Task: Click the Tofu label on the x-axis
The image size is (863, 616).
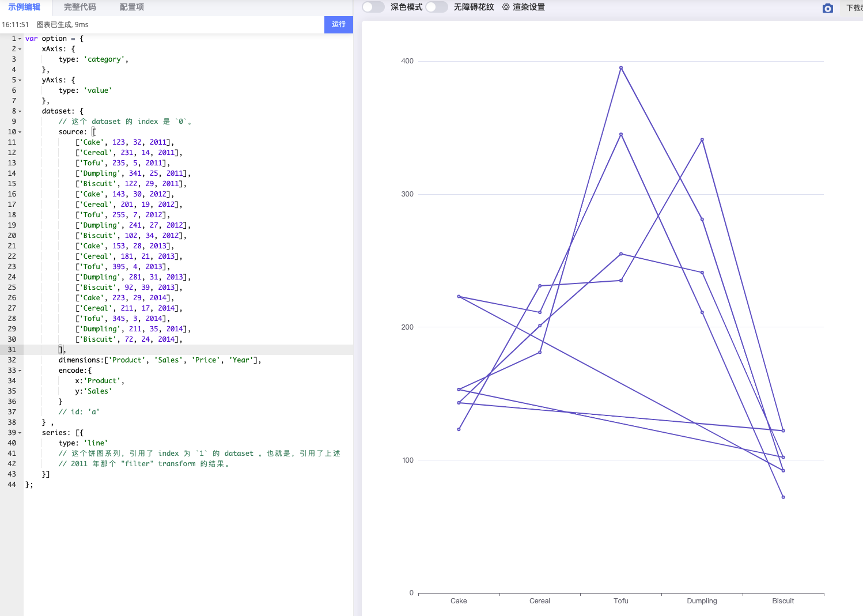Action: 620,600
